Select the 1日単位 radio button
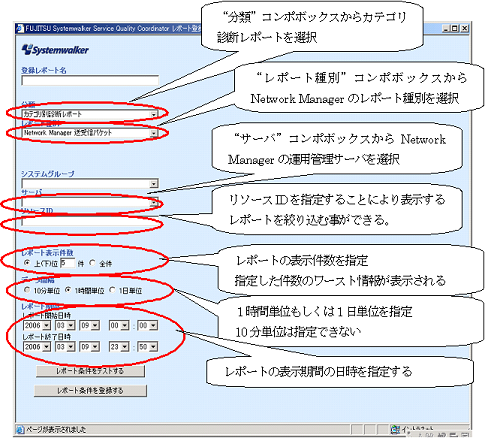Viewport: 485px width, 438px height. [x=112, y=290]
